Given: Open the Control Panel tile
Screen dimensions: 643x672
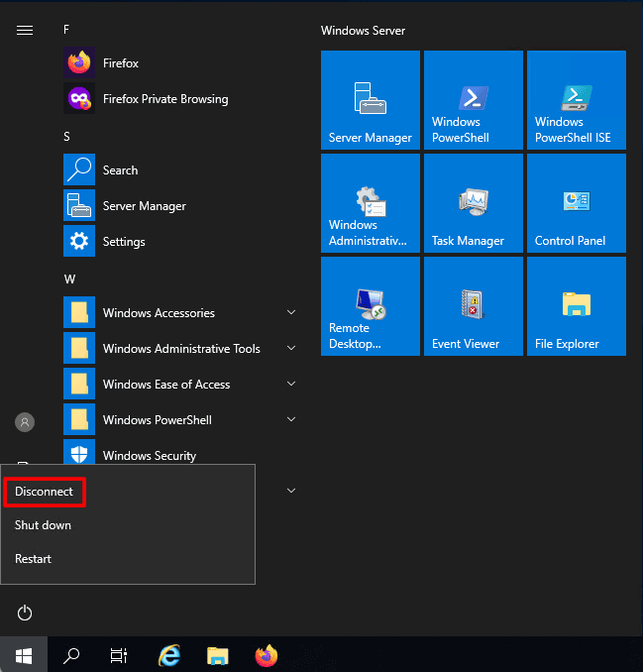Looking at the screenshot, I should 577,203.
